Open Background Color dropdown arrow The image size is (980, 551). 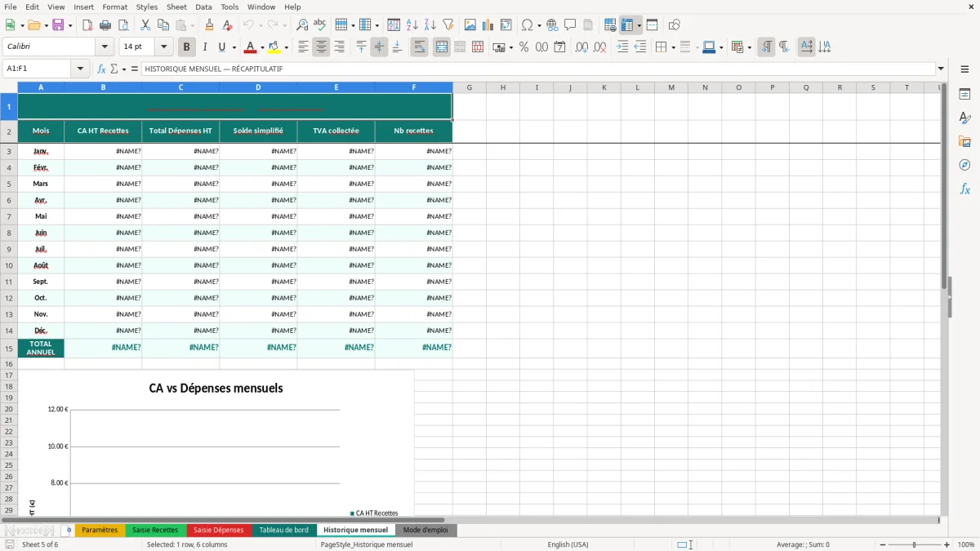click(x=286, y=47)
